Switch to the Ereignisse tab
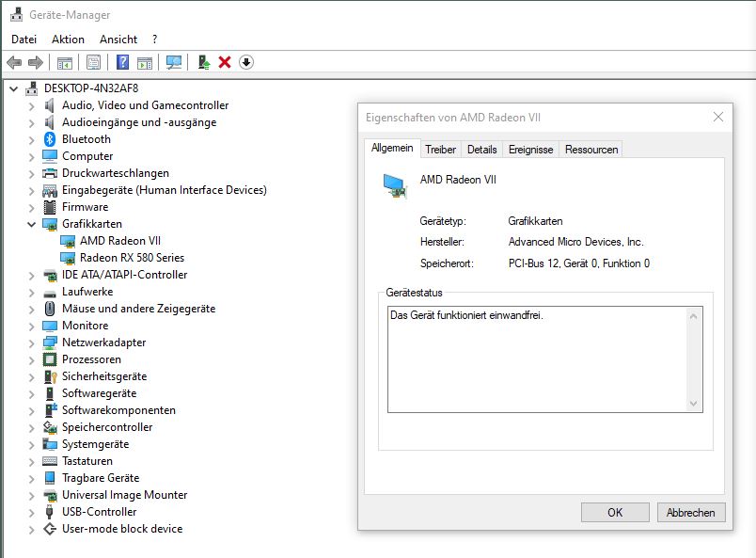 [531, 150]
